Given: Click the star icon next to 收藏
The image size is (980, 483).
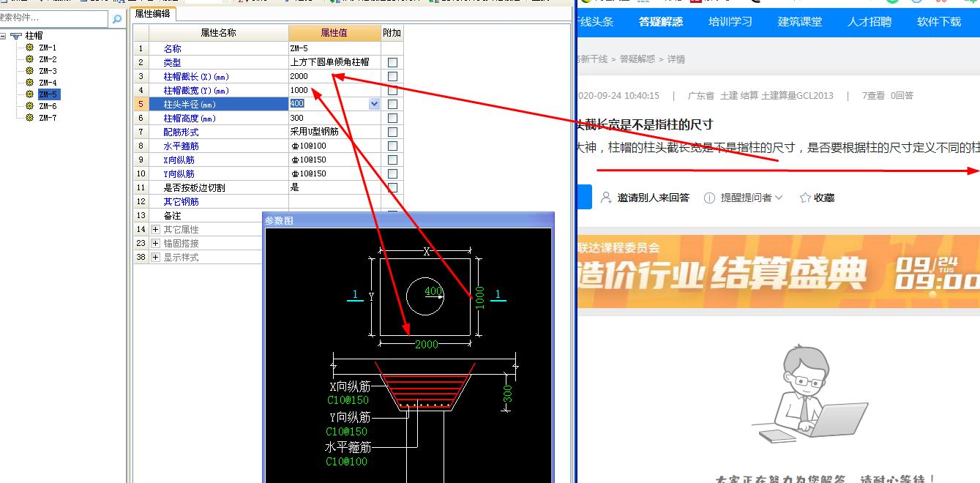Looking at the screenshot, I should coord(805,198).
